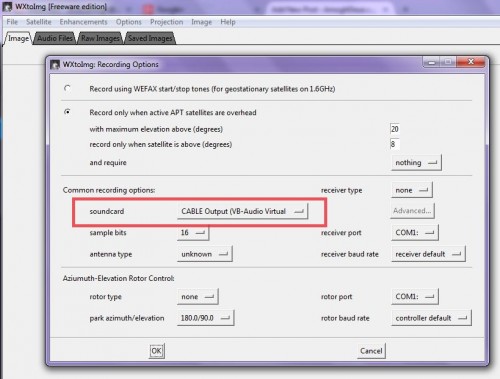Screen dimensions: 500x379
Task: Open the antenna type unknown dropdown
Action: [x=205, y=254]
